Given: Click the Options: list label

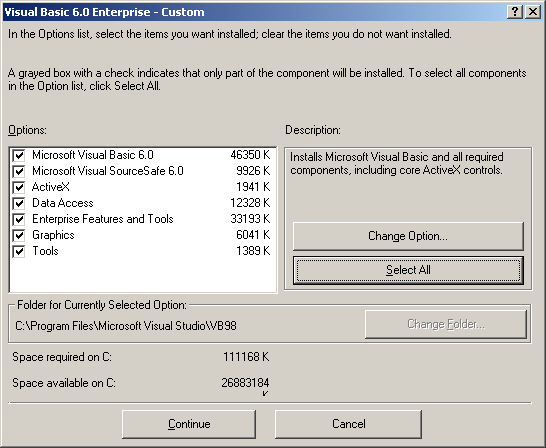Looking at the screenshot, I should pos(28,130).
